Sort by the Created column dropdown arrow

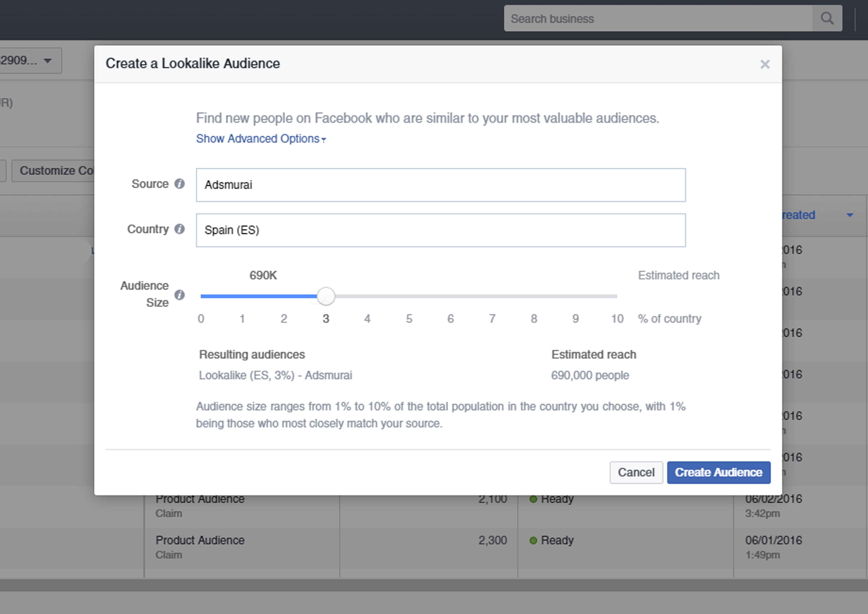[850, 215]
